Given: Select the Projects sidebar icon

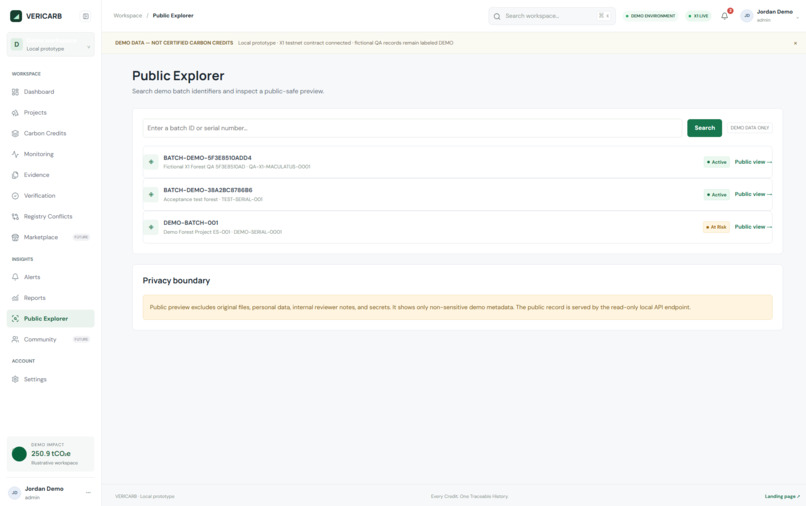Looking at the screenshot, I should coord(15,113).
